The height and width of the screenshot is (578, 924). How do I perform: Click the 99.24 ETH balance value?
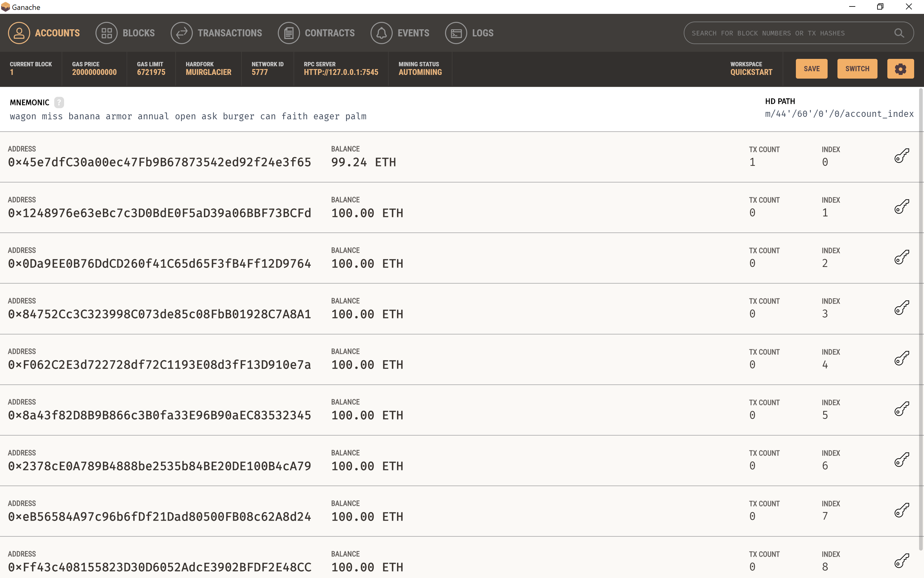point(363,162)
